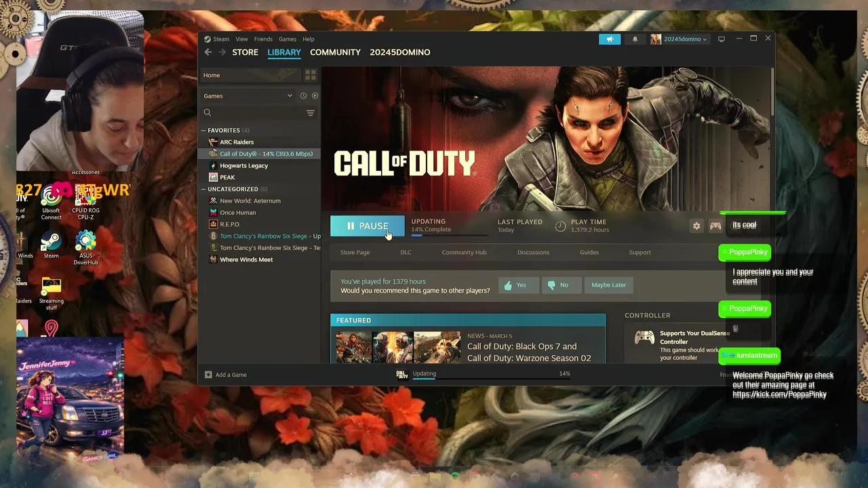
Task: Open the Black Ops 7 Warzone Season 02 news
Action: pos(529,352)
